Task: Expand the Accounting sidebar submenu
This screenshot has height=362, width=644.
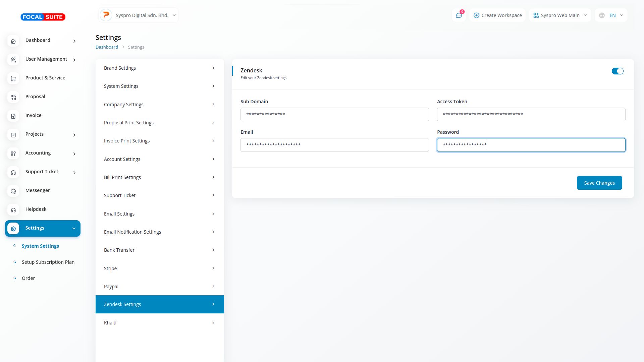Action: tap(74, 154)
